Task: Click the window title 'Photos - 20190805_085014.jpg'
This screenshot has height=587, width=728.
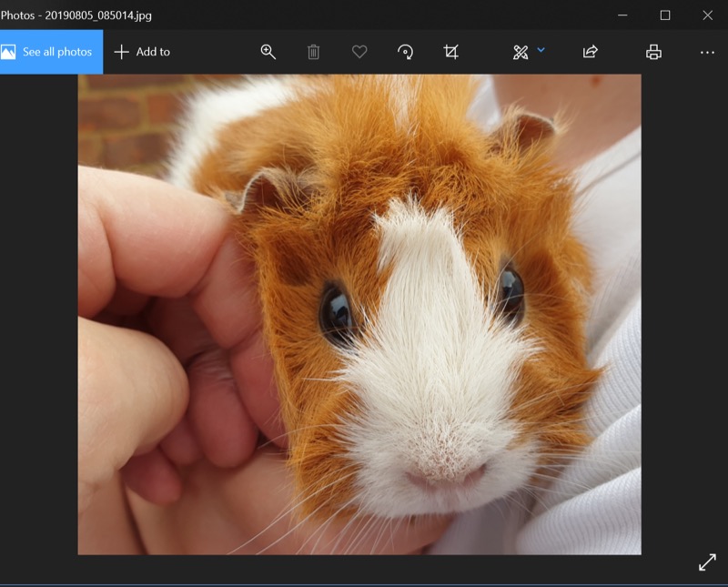Action: [x=76, y=15]
